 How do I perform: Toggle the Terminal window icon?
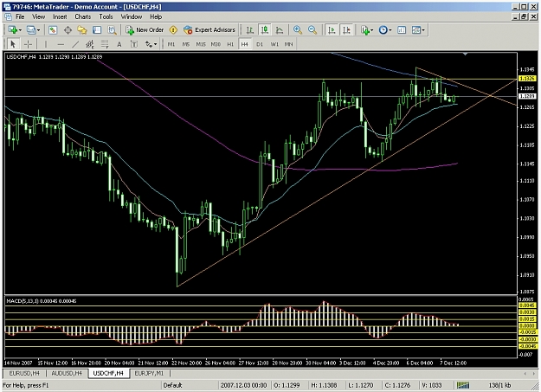coord(97,30)
